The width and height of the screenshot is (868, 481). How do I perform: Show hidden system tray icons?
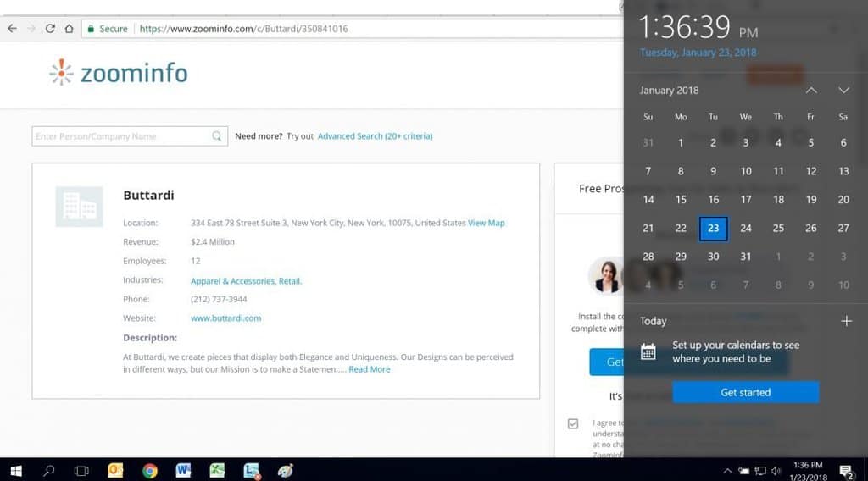coord(726,471)
